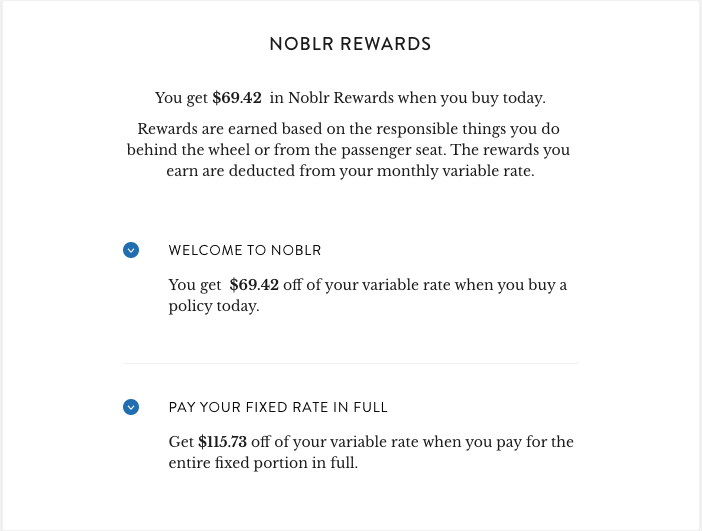Screen dimensions: 702x531
Task: Click "entire fixed portion in full" text
Action: coord(263,463)
